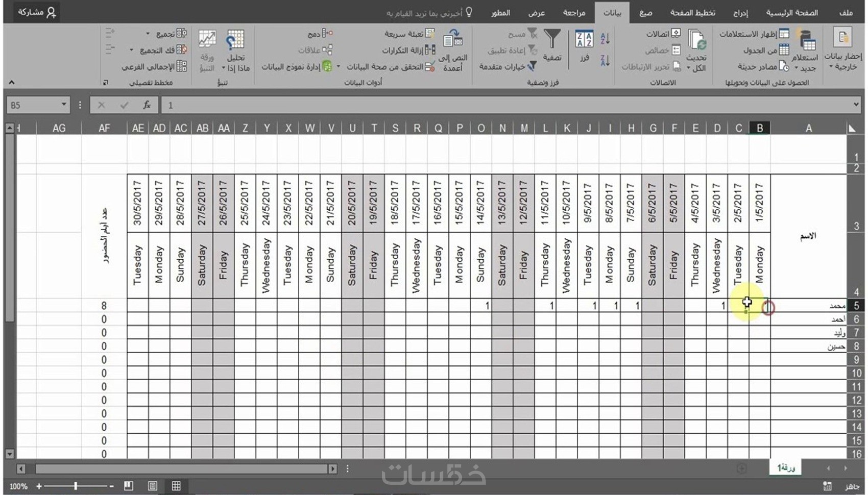This screenshot has height=495, width=868.
Task: Switch to الصفحة الرئيسية home tab
Action: (792, 13)
